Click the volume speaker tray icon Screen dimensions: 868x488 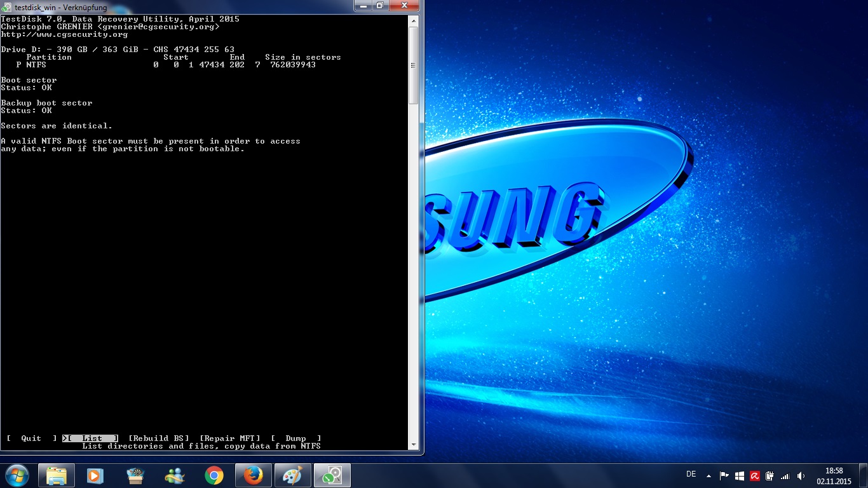(x=801, y=476)
